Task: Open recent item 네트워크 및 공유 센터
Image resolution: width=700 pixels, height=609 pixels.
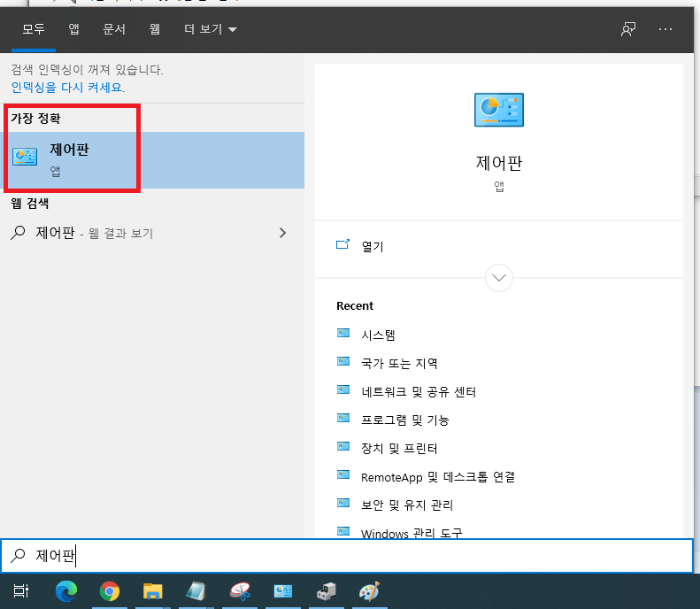Action: [419, 391]
